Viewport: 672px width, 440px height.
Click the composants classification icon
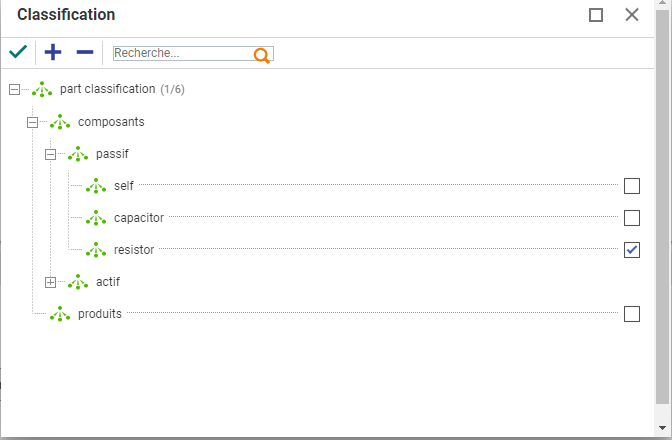tap(60, 122)
